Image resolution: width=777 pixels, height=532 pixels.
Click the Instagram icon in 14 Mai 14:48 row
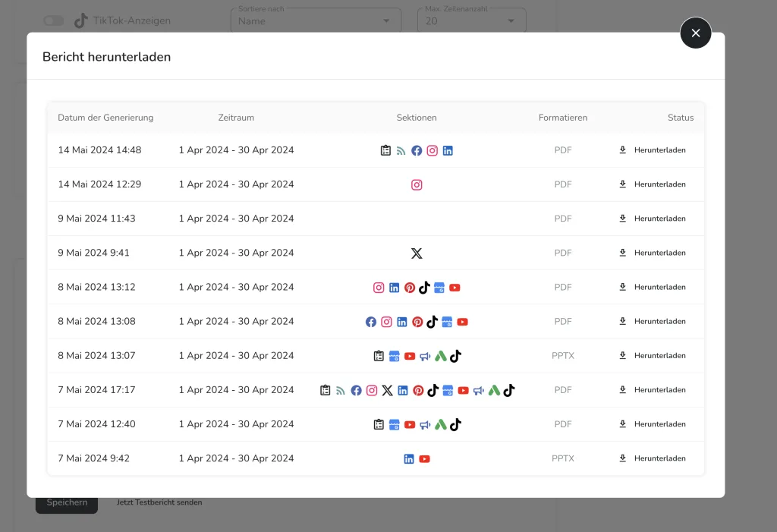tap(432, 151)
